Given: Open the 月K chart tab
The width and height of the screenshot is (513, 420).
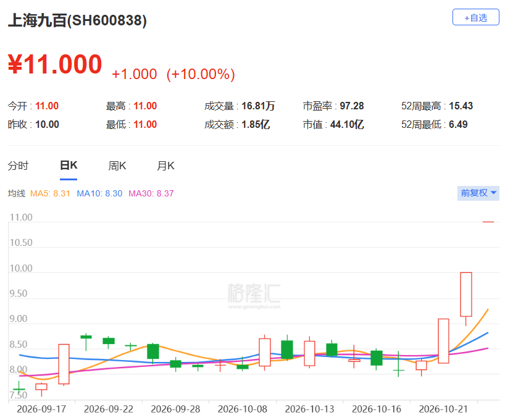Looking at the screenshot, I should [x=165, y=166].
